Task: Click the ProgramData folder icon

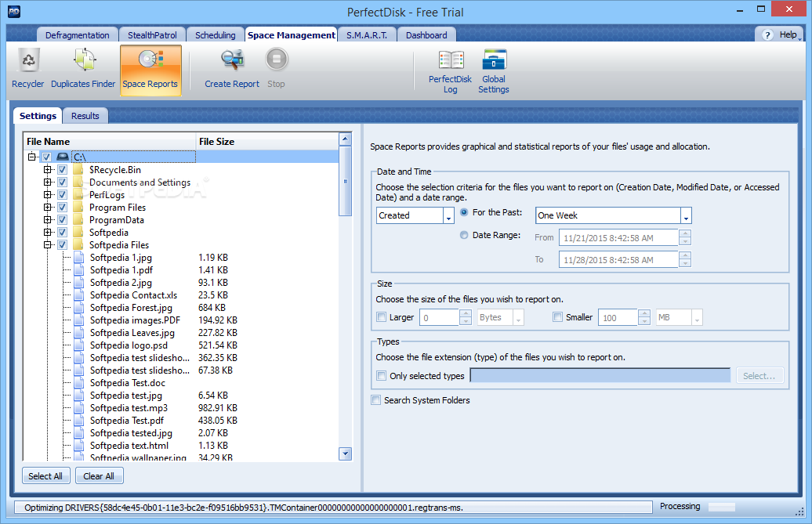Action: (x=78, y=220)
